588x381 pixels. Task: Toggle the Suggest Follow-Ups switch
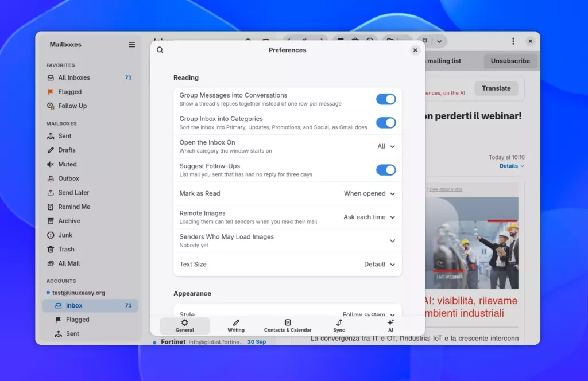click(x=386, y=170)
